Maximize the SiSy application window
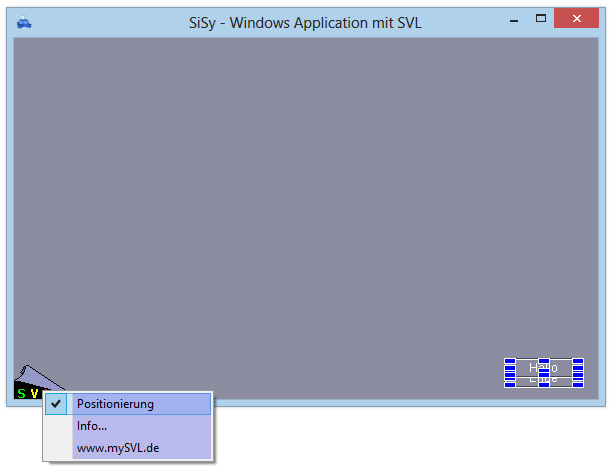 (541, 18)
